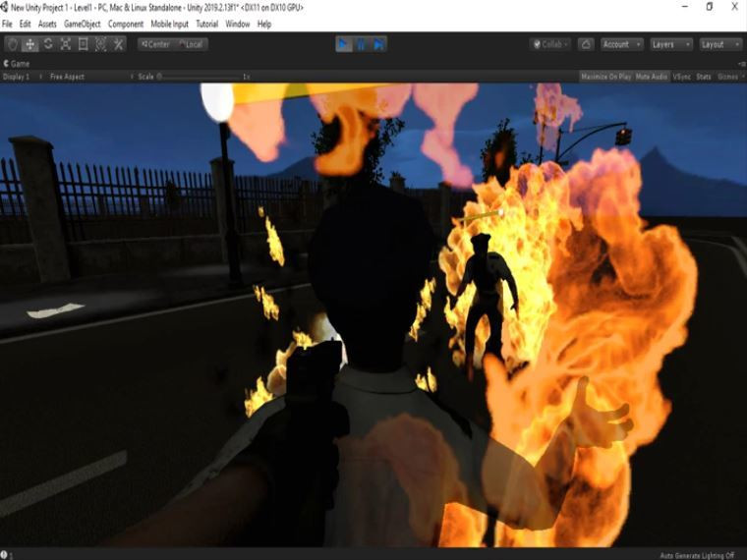Select the Hand tool

click(x=13, y=44)
